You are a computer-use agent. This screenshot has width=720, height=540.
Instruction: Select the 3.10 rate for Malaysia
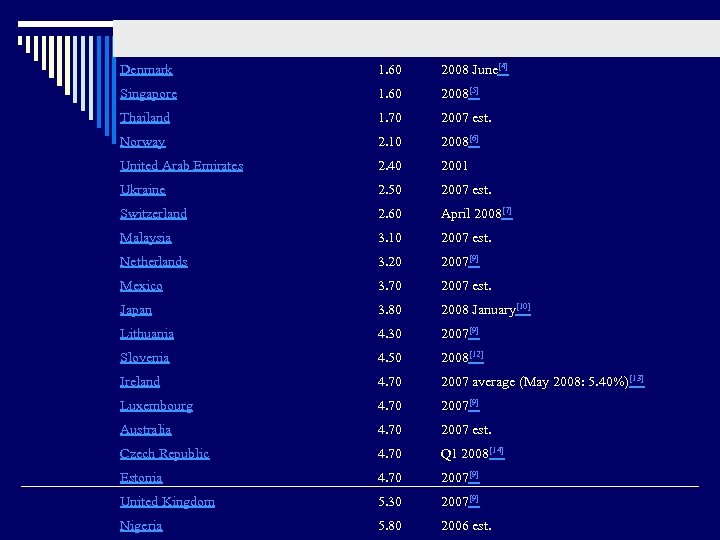(x=390, y=238)
